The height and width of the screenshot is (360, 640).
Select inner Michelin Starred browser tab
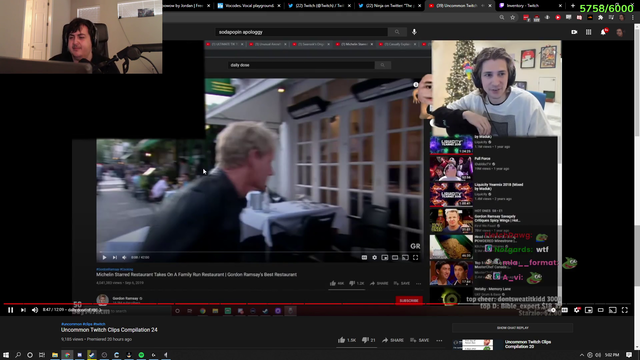tap(354, 44)
